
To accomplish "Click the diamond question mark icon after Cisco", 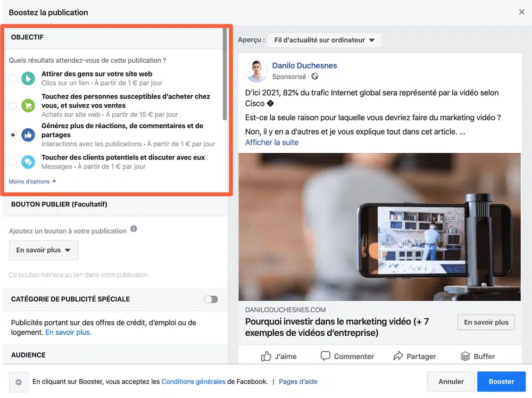I will tap(270, 103).
